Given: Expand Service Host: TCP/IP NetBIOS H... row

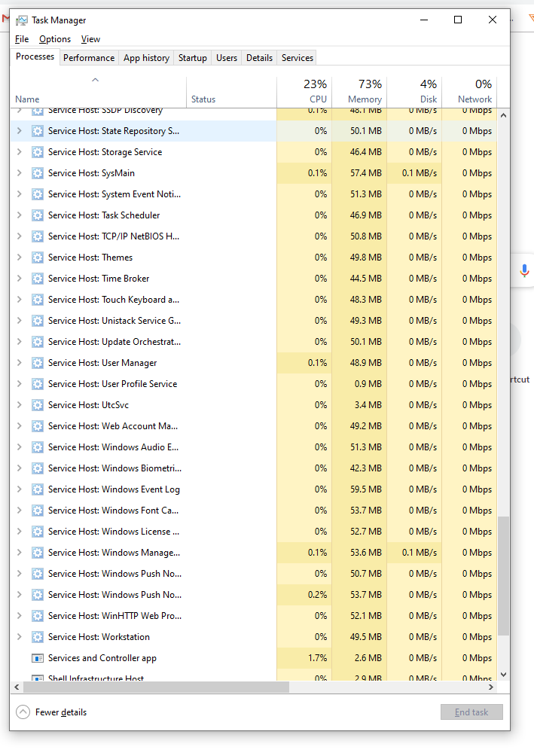Looking at the screenshot, I should coord(20,236).
